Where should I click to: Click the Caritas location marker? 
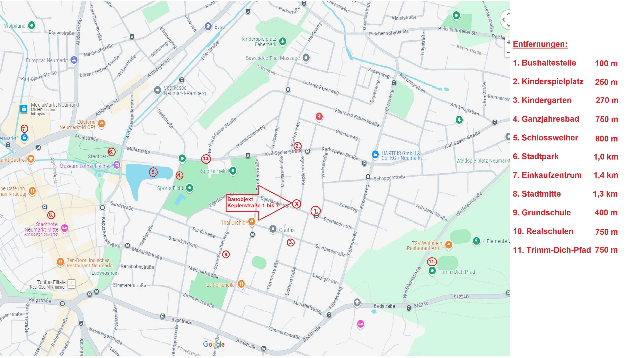pyautogui.click(x=273, y=229)
